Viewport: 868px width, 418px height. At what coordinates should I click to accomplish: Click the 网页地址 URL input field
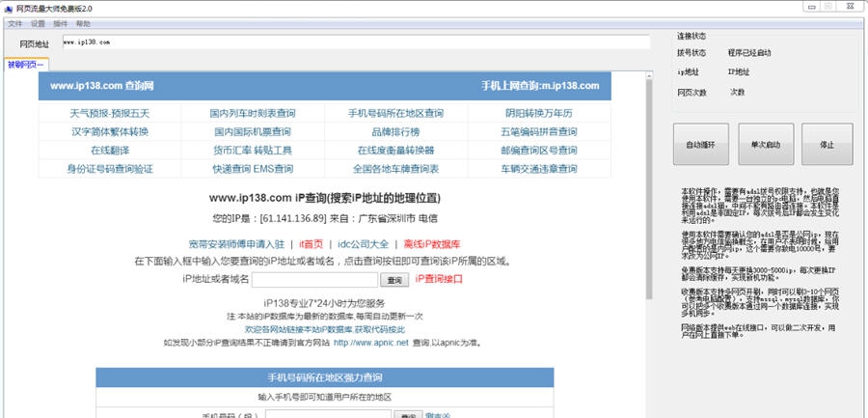click(x=355, y=43)
